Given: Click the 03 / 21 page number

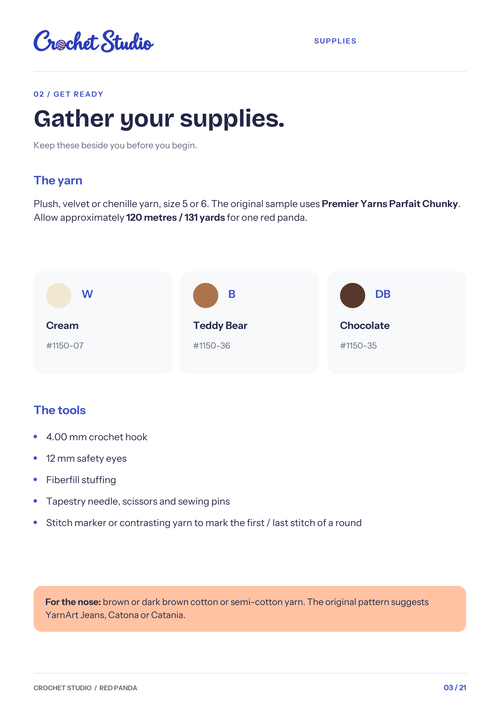Looking at the screenshot, I should coord(455,688).
